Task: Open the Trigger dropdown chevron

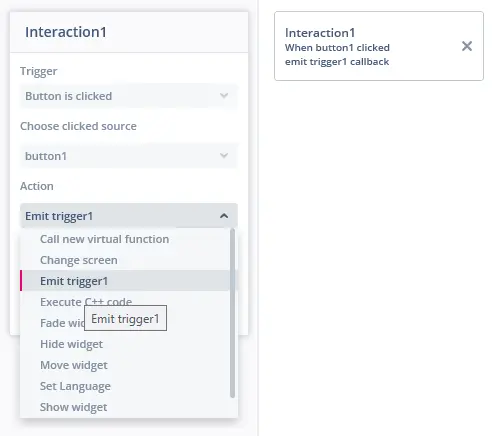Action: pyautogui.click(x=224, y=96)
